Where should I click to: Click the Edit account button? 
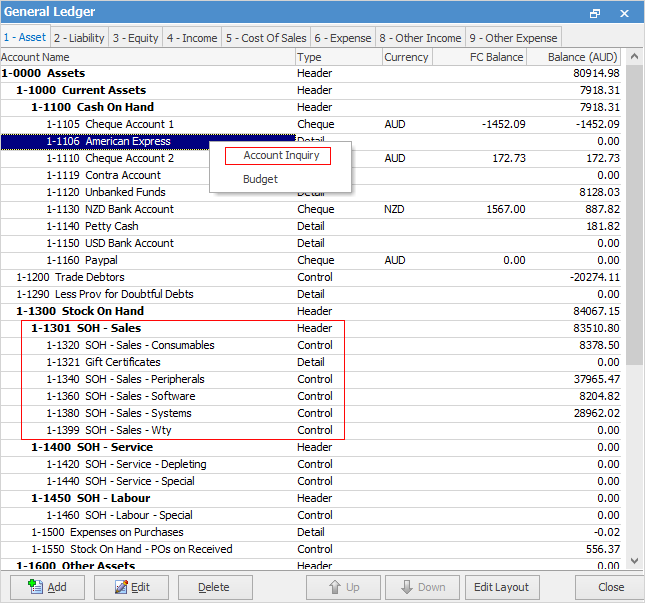pyautogui.click(x=131, y=587)
